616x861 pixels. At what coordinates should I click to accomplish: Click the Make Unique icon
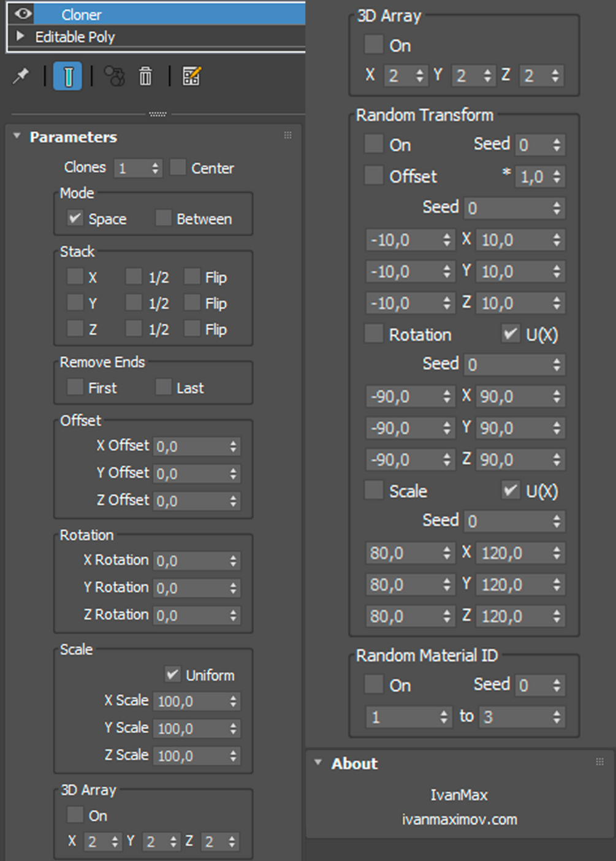pos(114,76)
